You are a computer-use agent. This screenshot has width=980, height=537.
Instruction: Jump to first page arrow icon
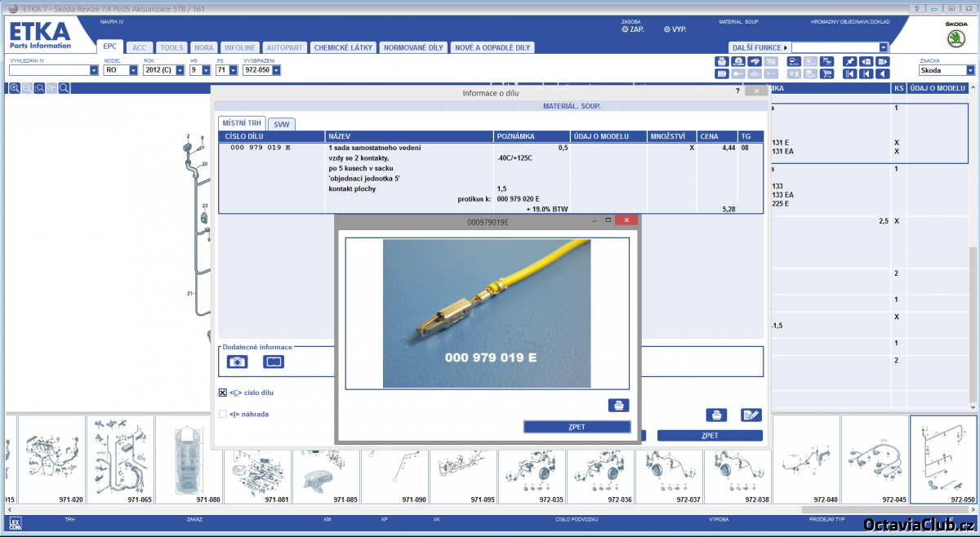(x=849, y=73)
